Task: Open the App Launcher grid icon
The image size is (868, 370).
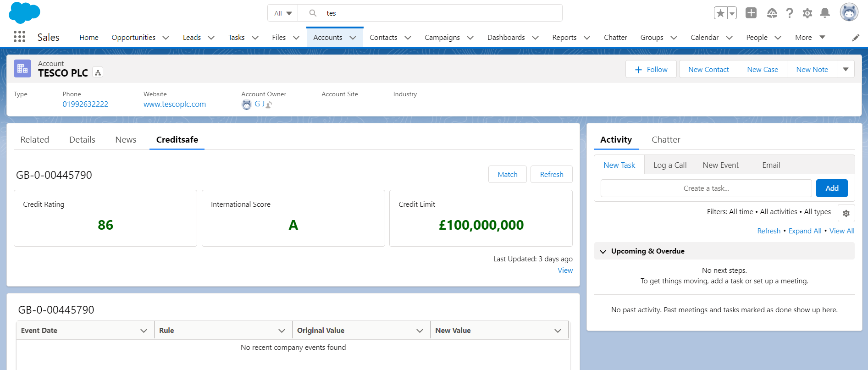Action: coord(19,37)
